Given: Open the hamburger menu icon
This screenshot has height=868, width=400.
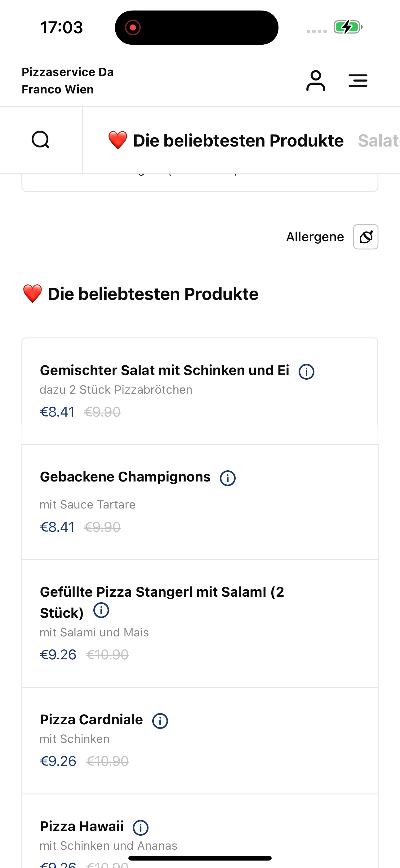Looking at the screenshot, I should tap(358, 81).
